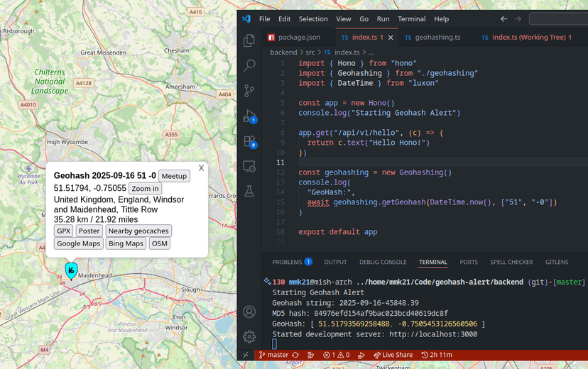Open the Extensions view

pos(249,141)
